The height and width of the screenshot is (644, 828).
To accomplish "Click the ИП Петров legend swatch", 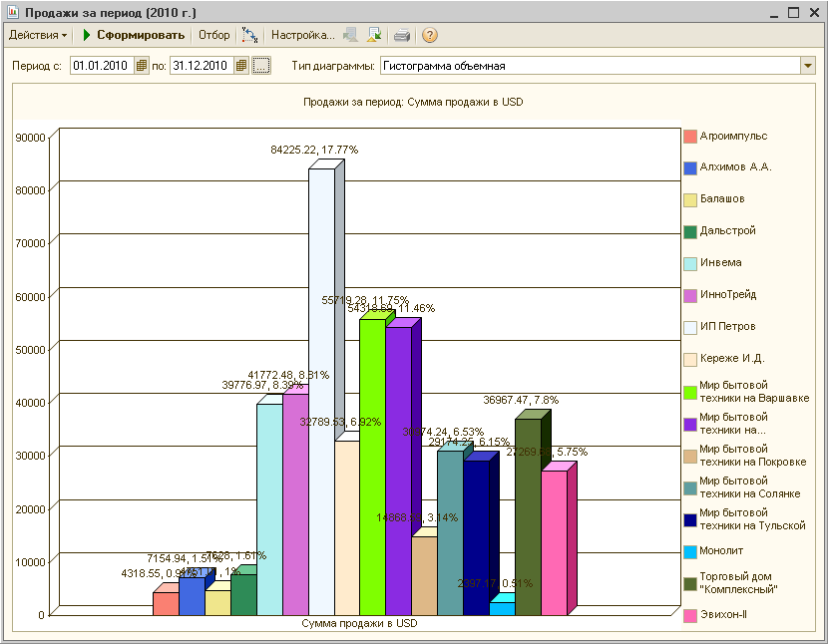I will [690, 328].
